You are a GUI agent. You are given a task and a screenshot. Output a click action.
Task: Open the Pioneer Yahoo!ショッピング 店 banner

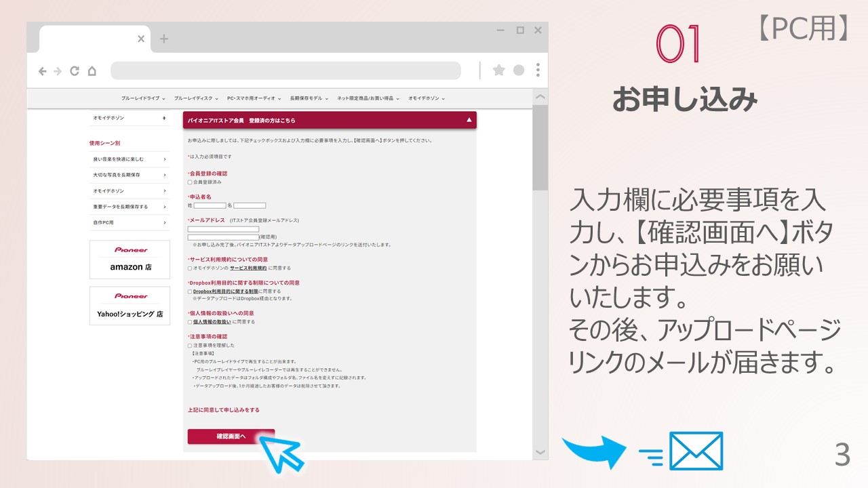click(x=130, y=306)
